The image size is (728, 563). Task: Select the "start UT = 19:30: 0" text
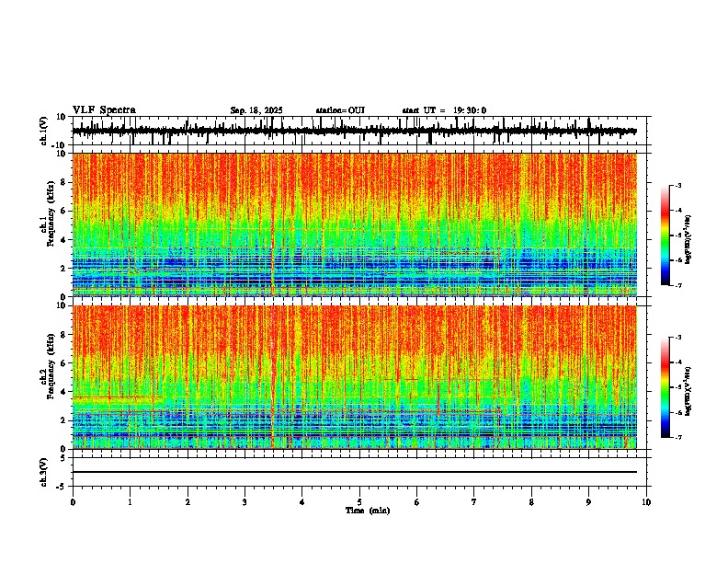click(444, 110)
